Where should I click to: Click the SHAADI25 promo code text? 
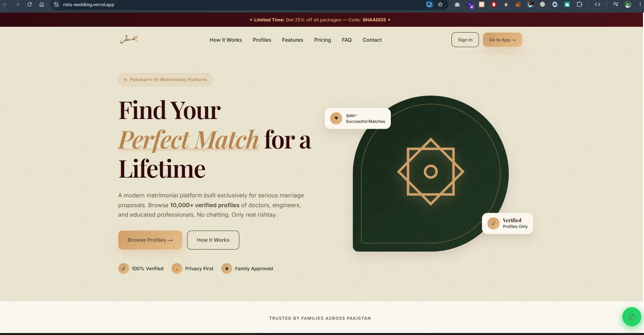pos(374,20)
